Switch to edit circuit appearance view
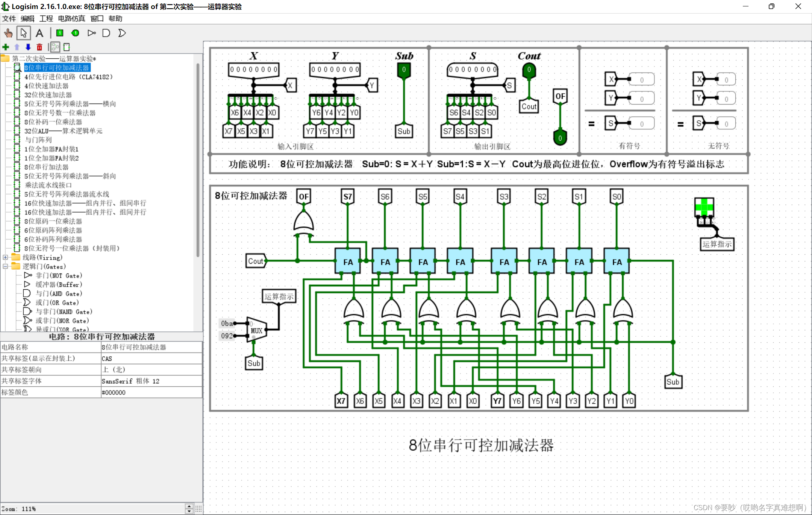 coord(67,47)
